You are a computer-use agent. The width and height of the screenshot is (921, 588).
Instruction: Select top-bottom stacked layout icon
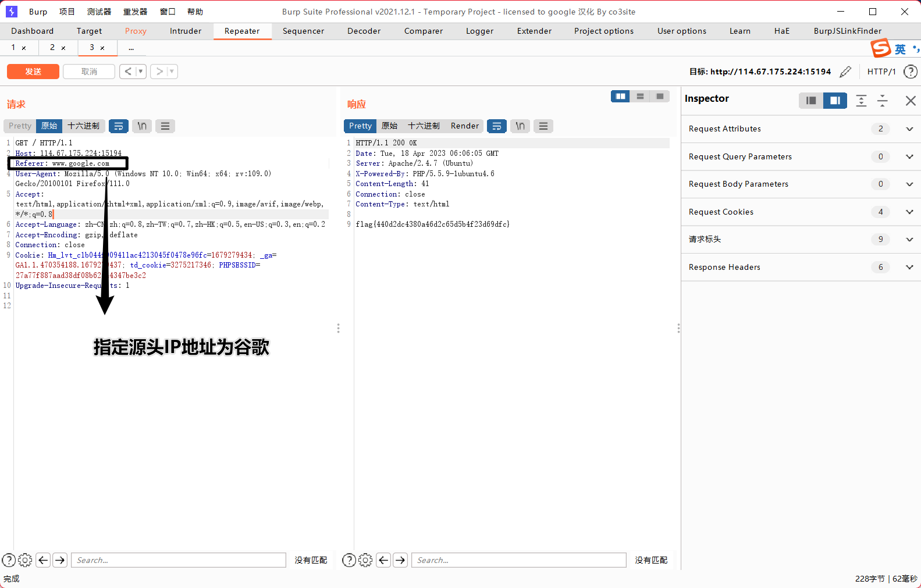coord(640,97)
